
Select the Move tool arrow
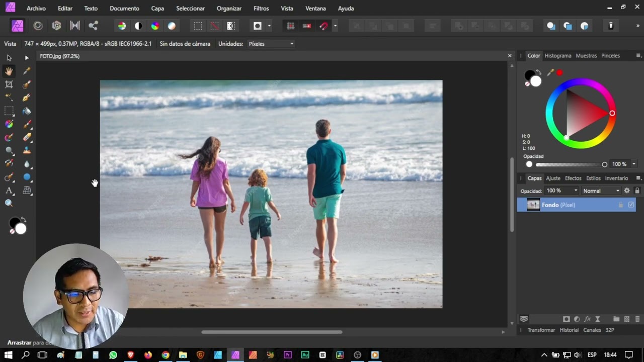click(x=9, y=58)
